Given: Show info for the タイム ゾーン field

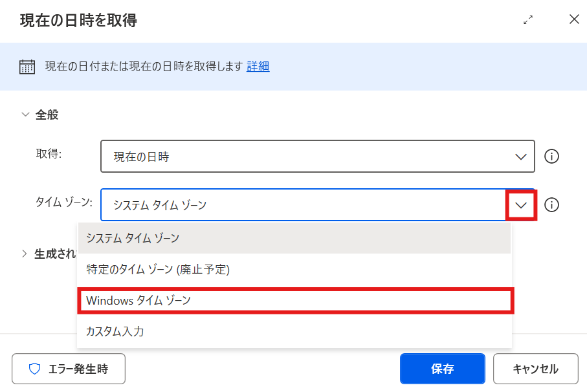Looking at the screenshot, I should point(551,204).
